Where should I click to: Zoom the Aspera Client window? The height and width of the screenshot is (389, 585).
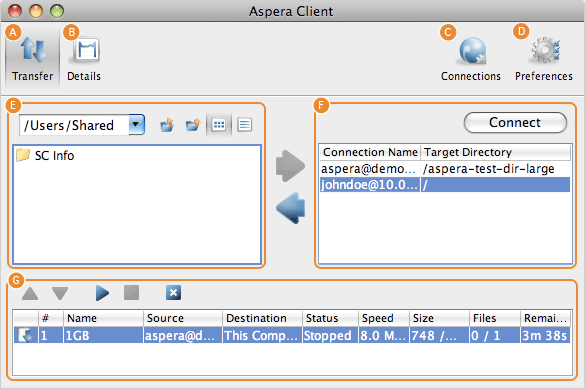coord(57,11)
